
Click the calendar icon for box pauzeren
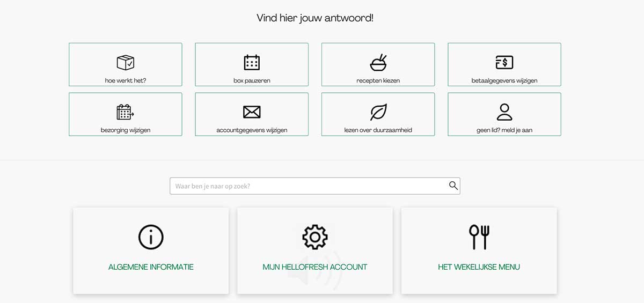click(x=252, y=62)
